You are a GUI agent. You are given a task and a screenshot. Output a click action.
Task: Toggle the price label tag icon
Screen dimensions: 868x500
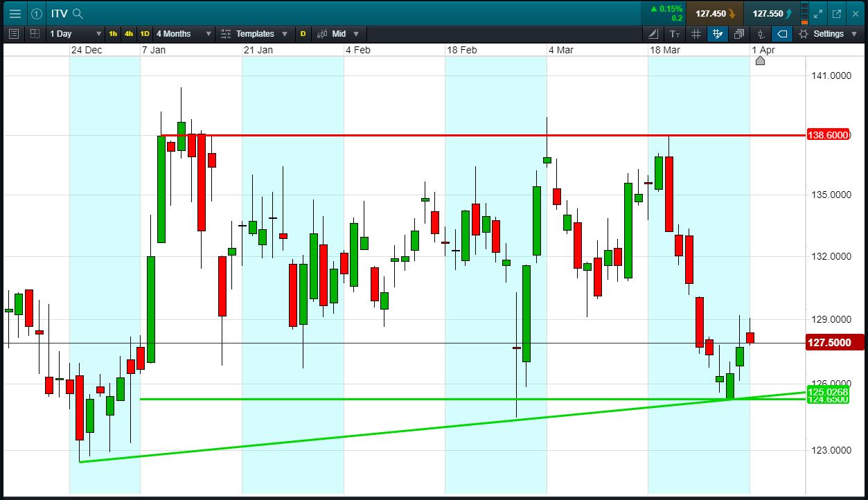(782, 33)
